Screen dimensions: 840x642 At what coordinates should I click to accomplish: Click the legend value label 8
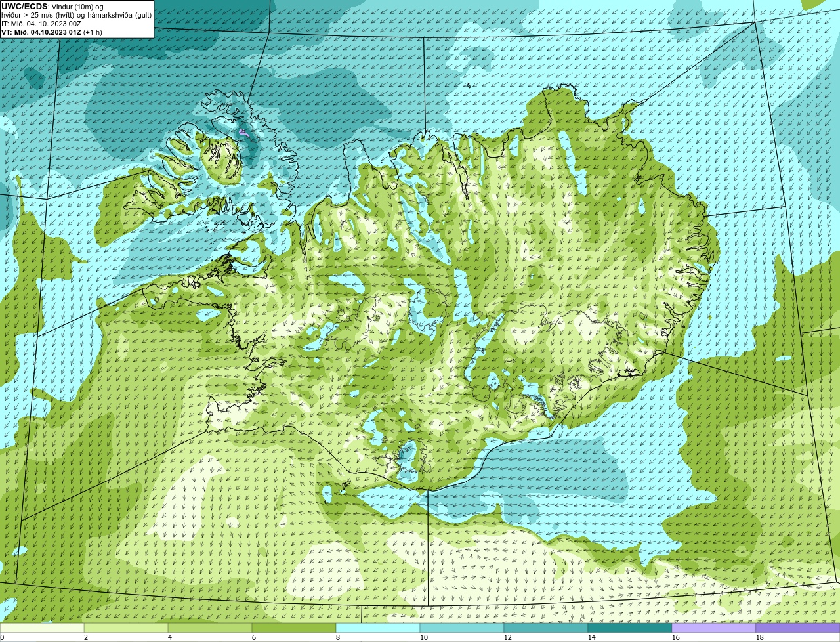(338, 637)
